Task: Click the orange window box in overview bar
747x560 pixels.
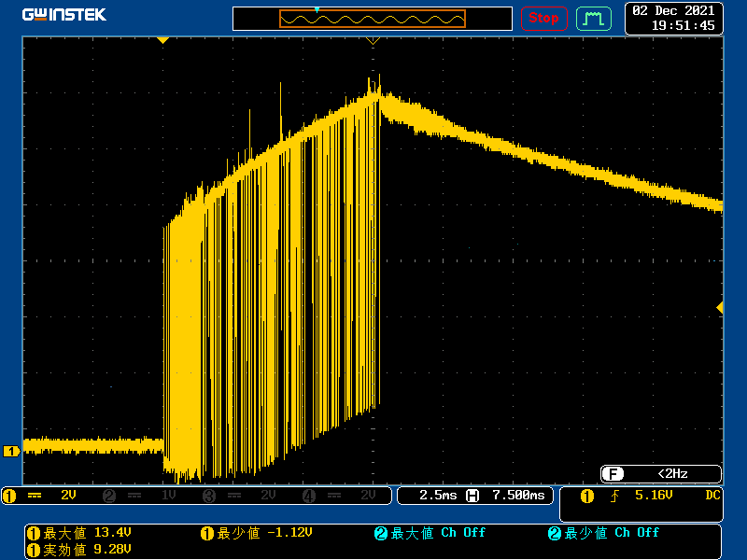Action: click(x=372, y=19)
